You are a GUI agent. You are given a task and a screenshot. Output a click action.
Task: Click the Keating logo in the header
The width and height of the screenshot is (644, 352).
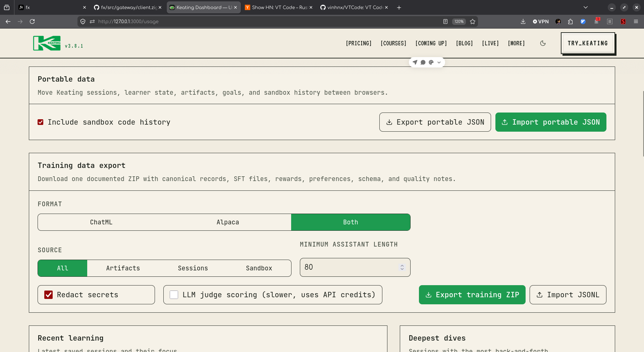pyautogui.click(x=47, y=43)
